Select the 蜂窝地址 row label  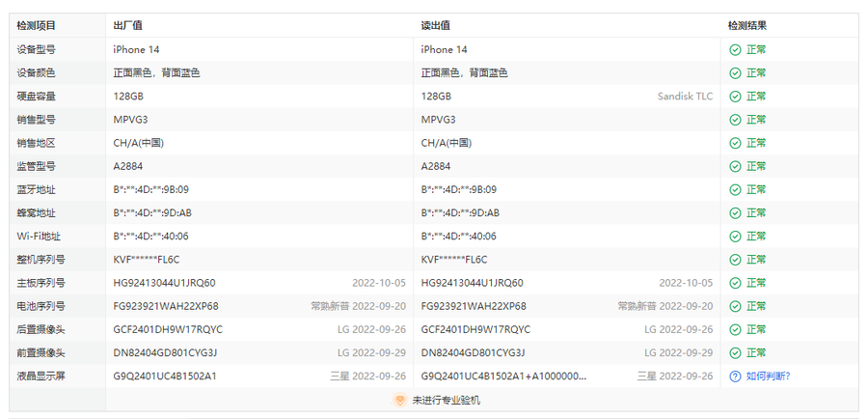tap(36, 212)
